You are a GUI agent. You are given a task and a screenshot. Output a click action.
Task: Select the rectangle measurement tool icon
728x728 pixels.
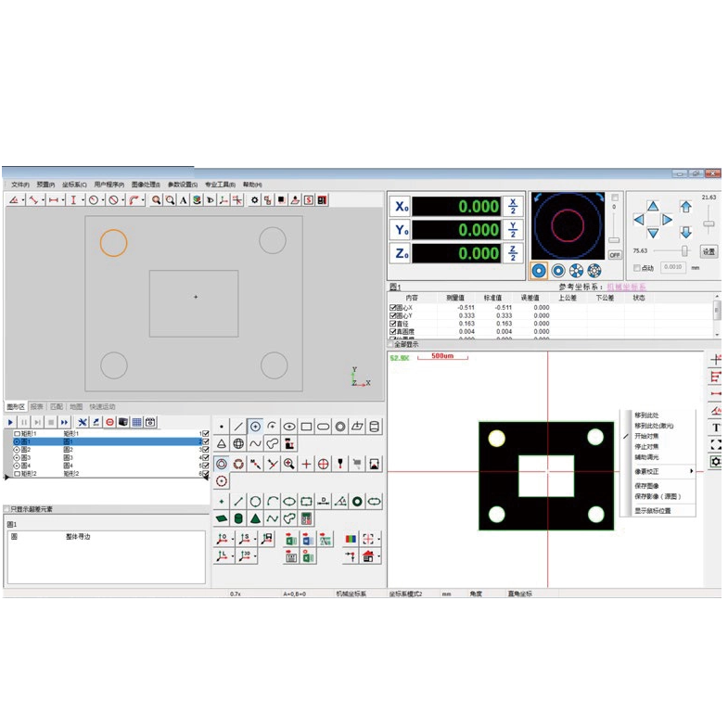click(x=306, y=427)
